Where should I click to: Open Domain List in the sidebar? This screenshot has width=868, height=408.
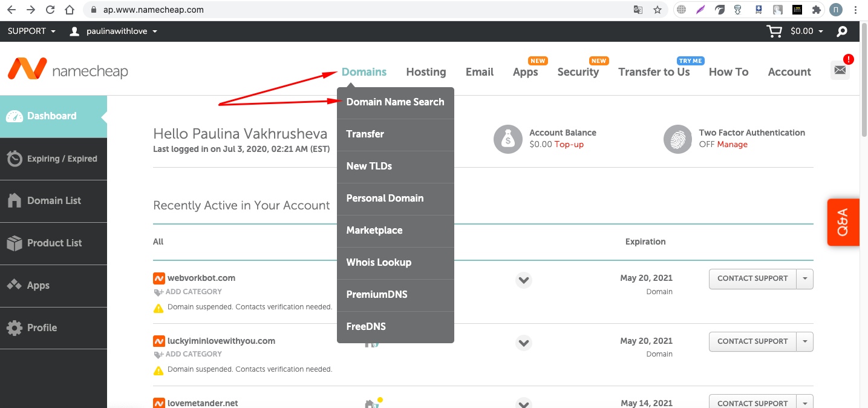[53, 201]
